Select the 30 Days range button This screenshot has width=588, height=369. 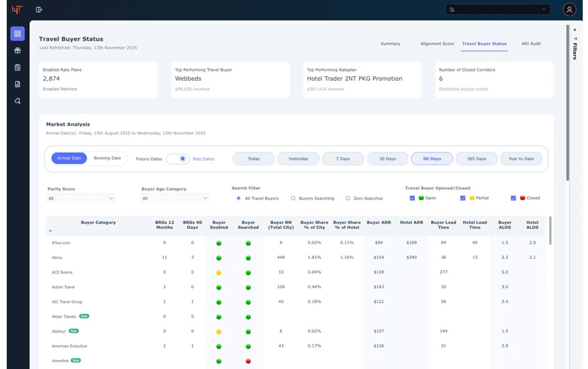[387, 159]
